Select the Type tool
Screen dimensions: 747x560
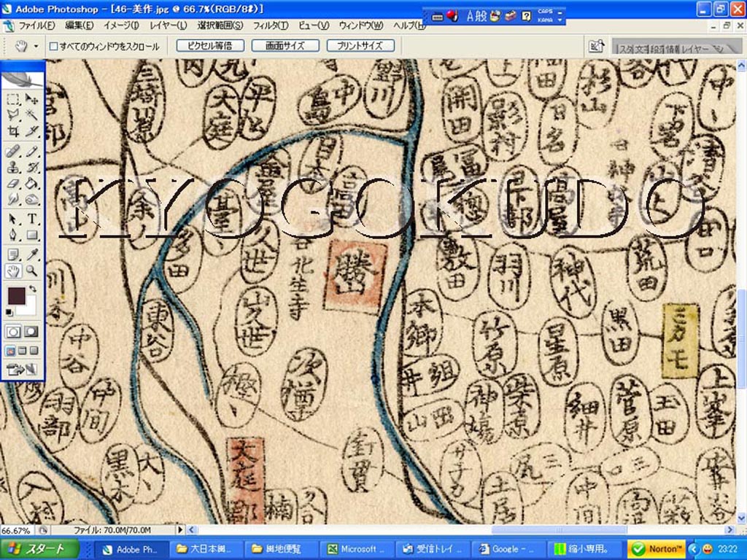pos(31,219)
